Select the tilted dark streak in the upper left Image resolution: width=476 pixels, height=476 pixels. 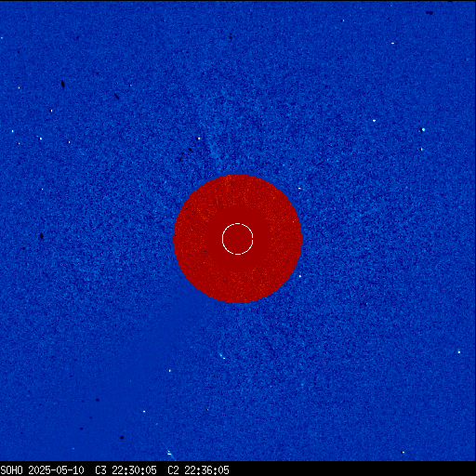click(116, 96)
